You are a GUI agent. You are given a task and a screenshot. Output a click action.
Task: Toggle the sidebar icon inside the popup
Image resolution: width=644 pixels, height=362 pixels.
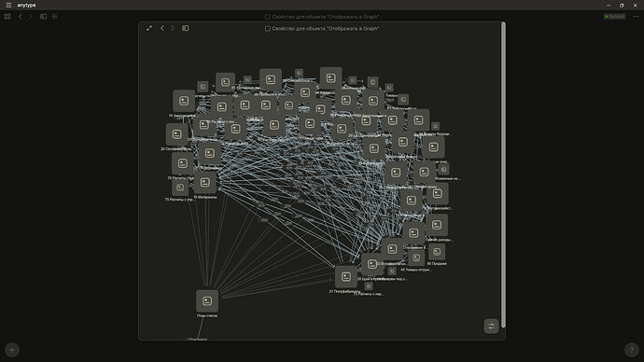(x=186, y=28)
